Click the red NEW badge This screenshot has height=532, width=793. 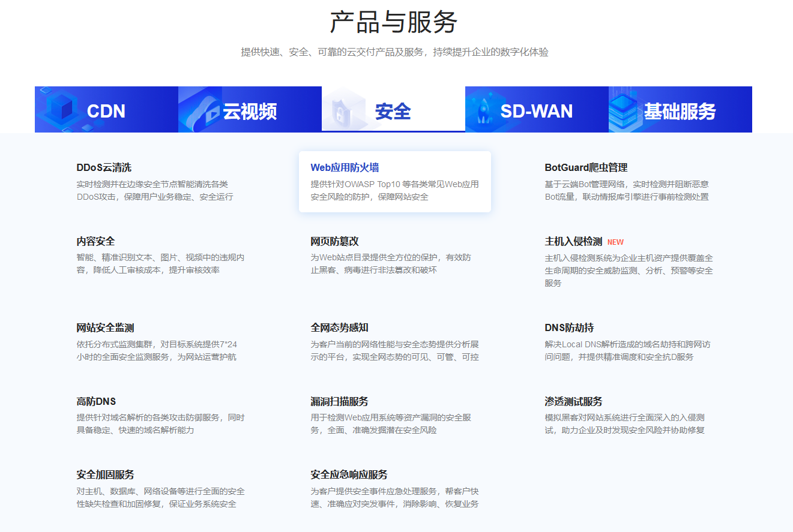615,242
